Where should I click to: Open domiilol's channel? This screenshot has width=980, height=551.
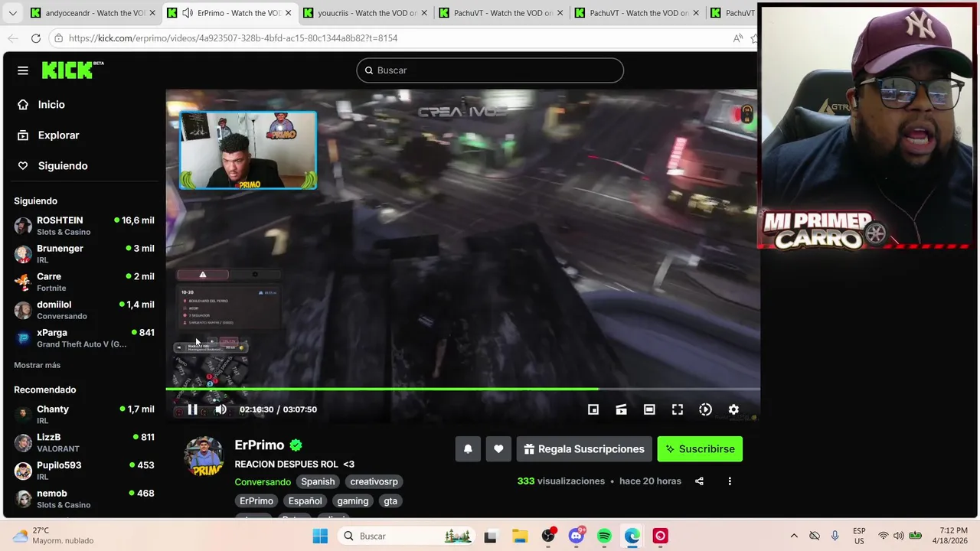pos(84,310)
